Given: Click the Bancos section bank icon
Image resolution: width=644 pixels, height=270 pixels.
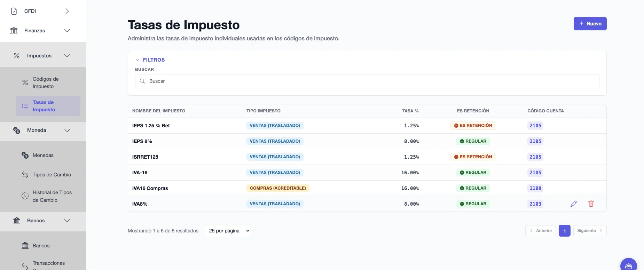Looking at the screenshot, I should click(x=17, y=221).
